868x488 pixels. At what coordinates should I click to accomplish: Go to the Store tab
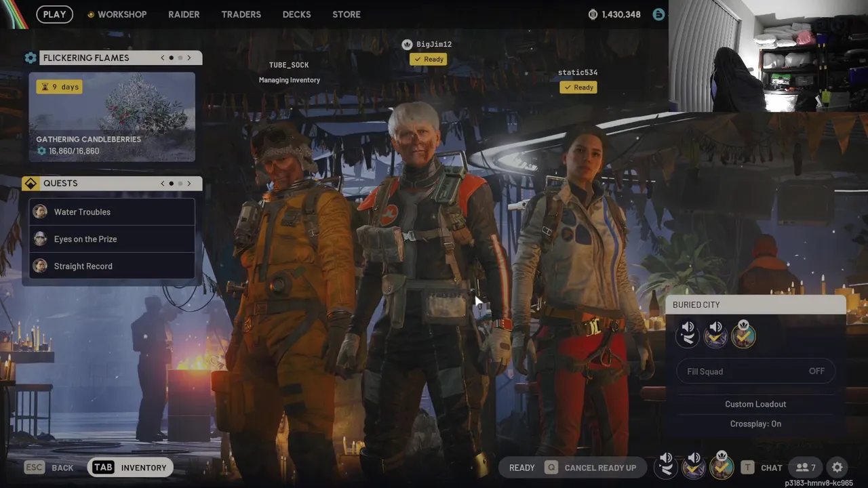tap(347, 14)
